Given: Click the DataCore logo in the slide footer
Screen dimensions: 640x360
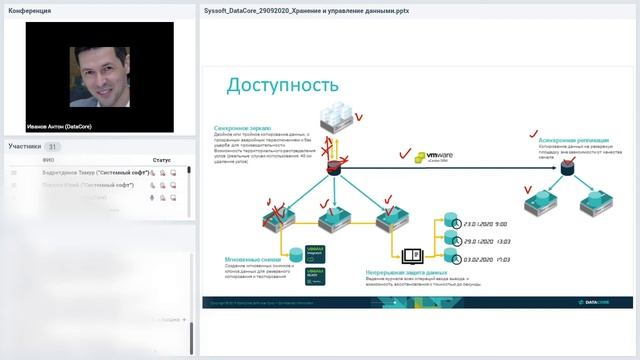Looking at the screenshot, I should click(594, 302).
